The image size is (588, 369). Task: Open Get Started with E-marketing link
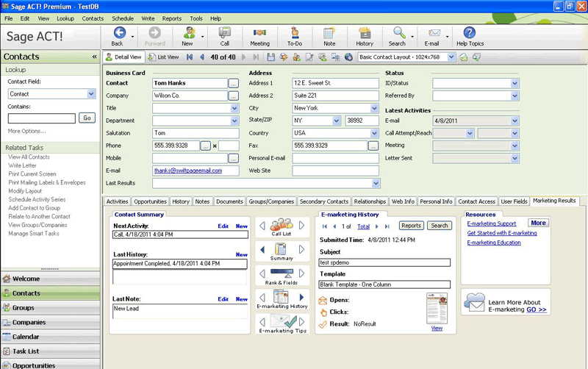coord(502,233)
